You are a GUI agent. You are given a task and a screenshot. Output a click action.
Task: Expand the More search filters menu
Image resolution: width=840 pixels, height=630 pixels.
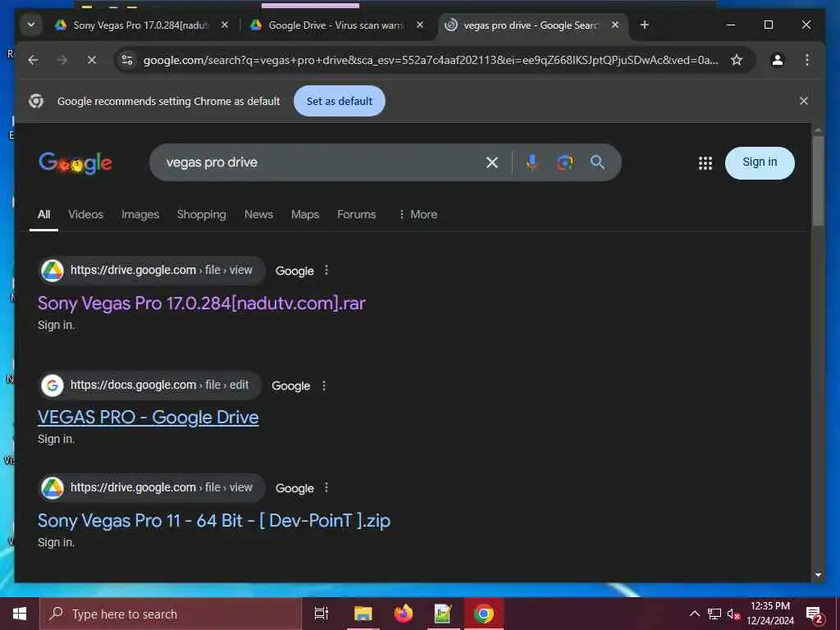coord(418,214)
